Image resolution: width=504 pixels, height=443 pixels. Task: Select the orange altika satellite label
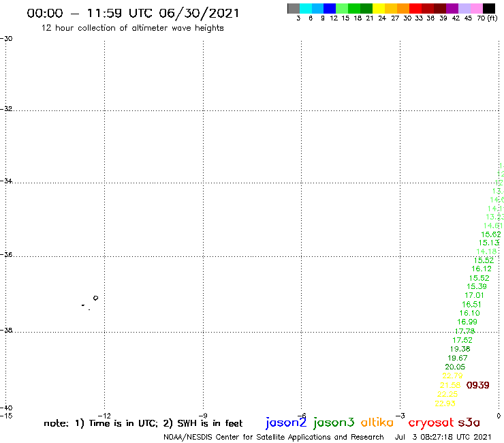click(x=377, y=422)
